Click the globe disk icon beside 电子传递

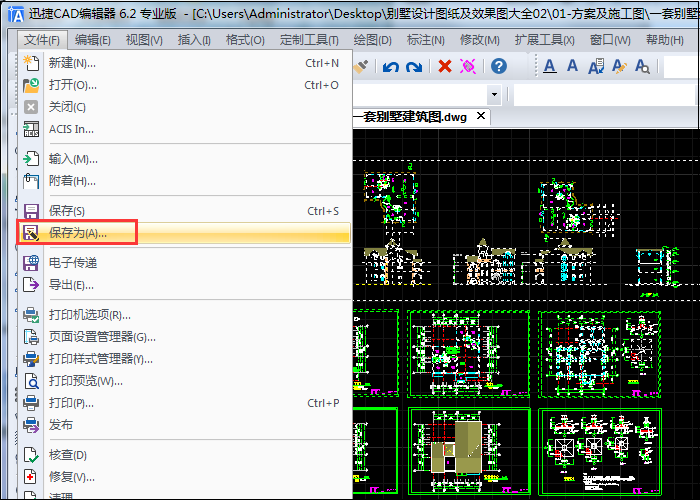point(31,262)
